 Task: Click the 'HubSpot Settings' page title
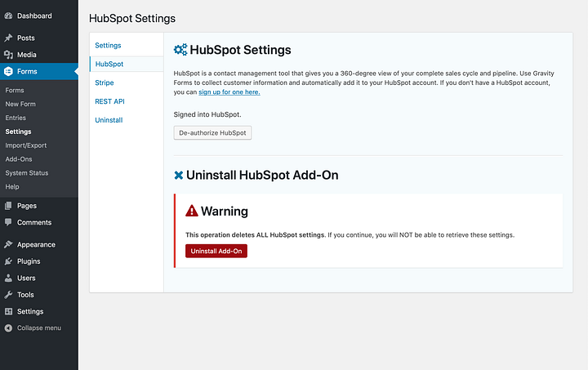point(132,18)
